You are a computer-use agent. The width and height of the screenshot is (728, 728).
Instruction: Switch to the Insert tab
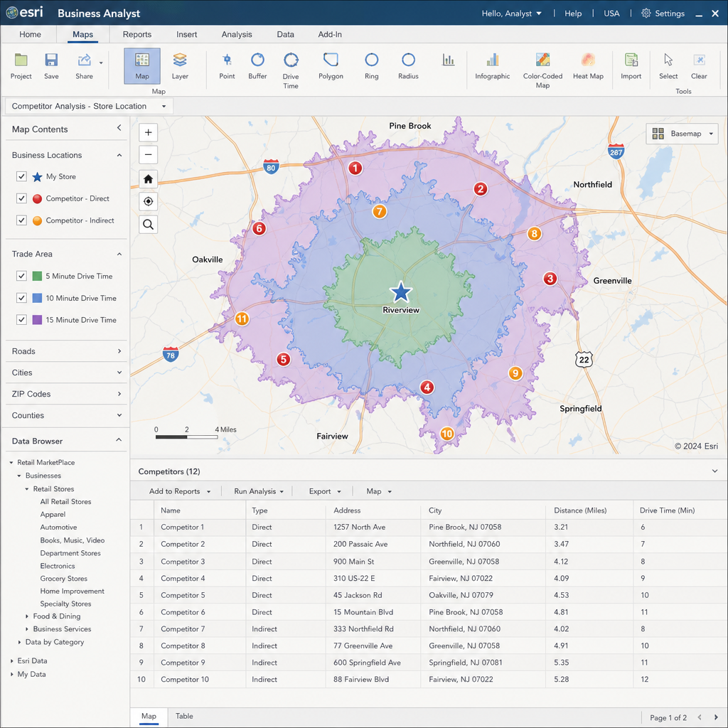click(x=187, y=34)
